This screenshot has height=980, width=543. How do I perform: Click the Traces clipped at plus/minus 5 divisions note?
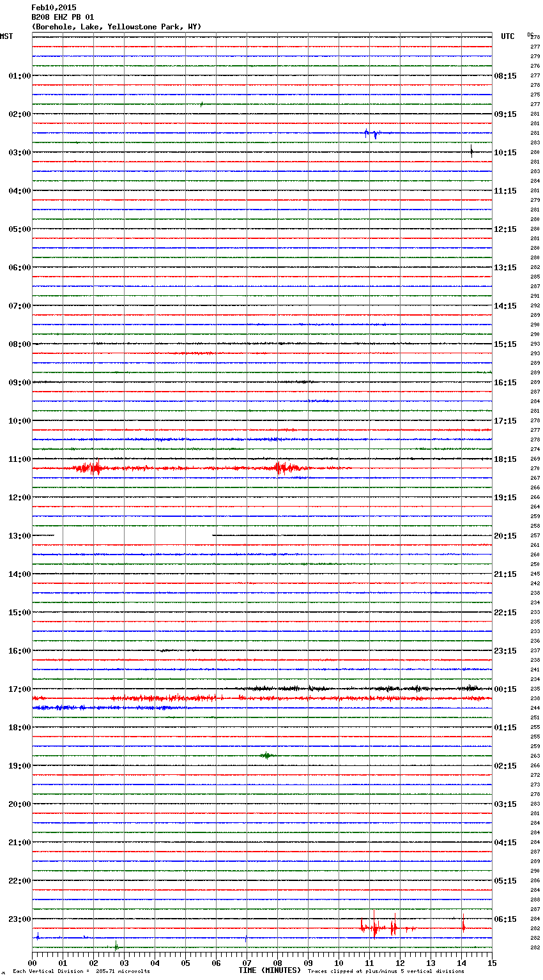(x=386, y=971)
